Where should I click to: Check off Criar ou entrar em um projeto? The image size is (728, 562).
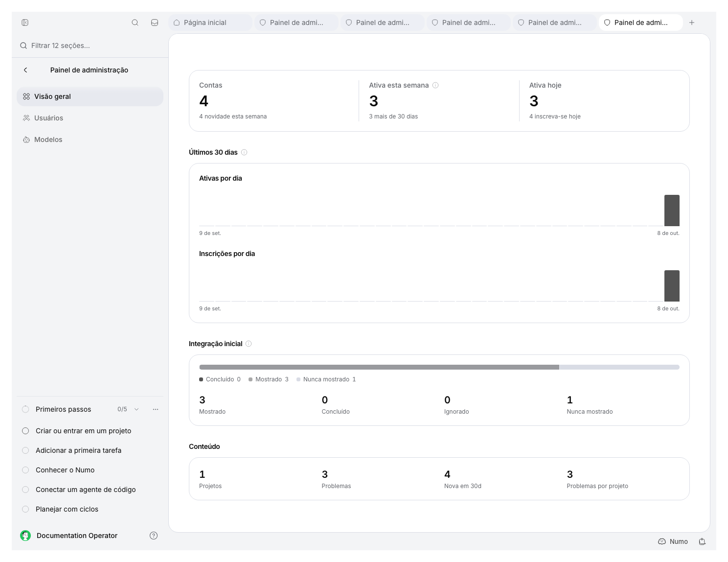pos(25,431)
